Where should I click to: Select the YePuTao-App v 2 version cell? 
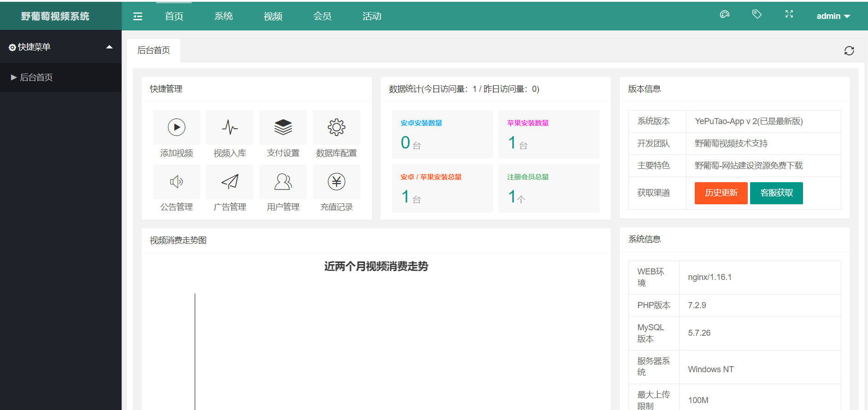763,121
